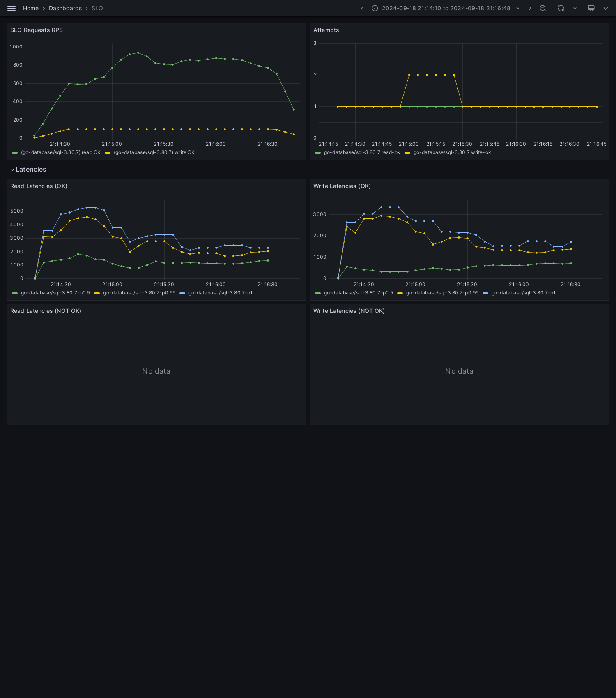The height and width of the screenshot is (698, 616).
Task: Toggle p1 series in Write Latencies legend
Action: (x=524, y=293)
